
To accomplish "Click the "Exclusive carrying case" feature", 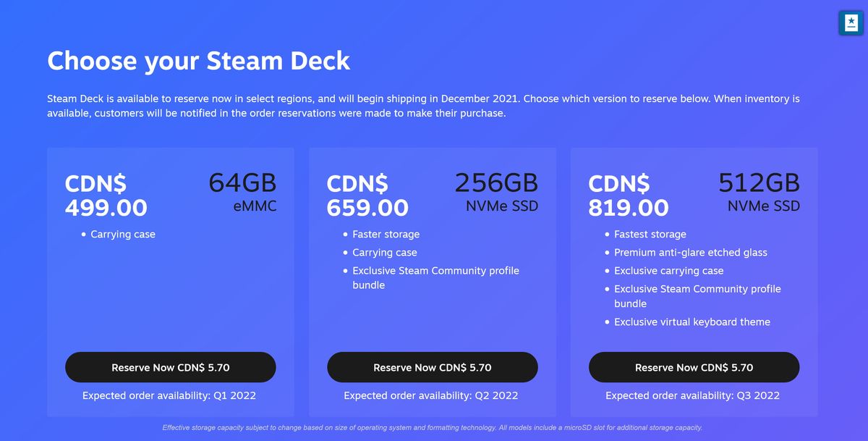I will pos(669,271).
